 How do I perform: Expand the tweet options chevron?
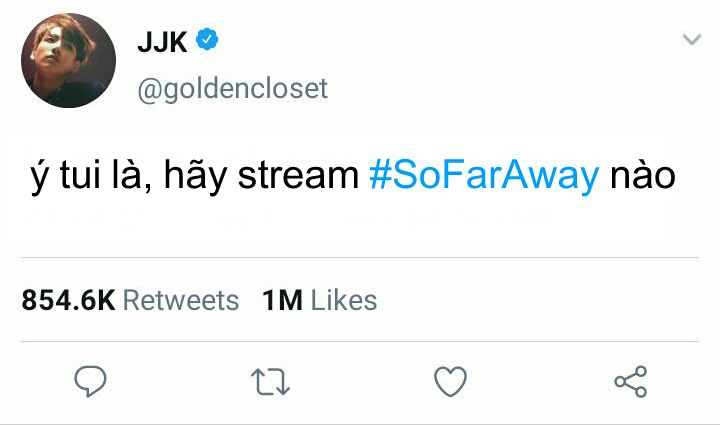[692, 39]
